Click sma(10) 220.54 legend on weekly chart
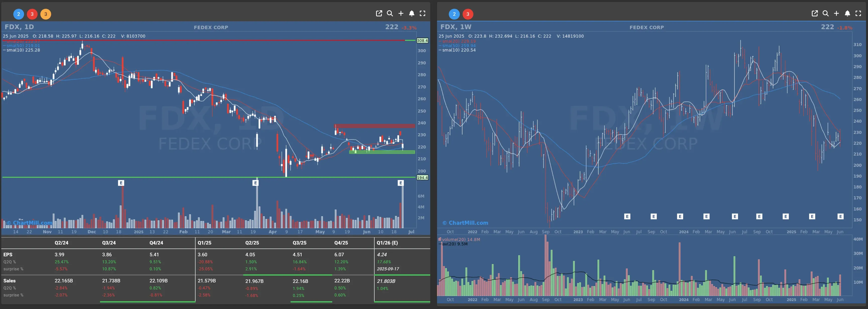Image resolution: width=868 pixels, height=309 pixels. pos(457,50)
